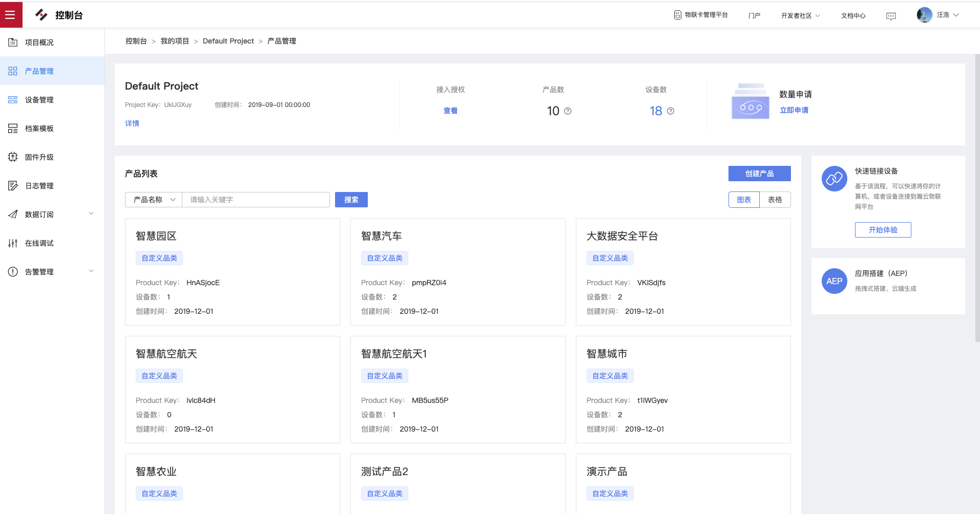Click the device count number 18

(656, 111)
